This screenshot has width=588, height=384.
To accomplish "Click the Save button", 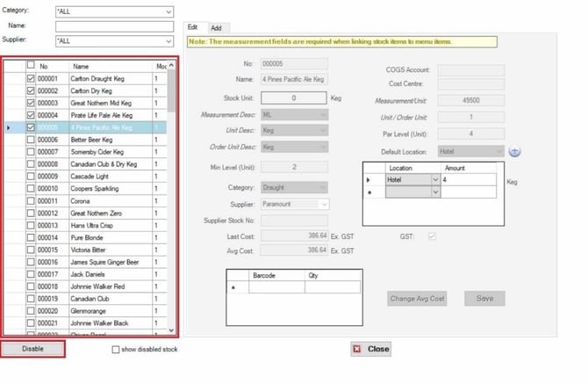I will (x=484, y=299).
